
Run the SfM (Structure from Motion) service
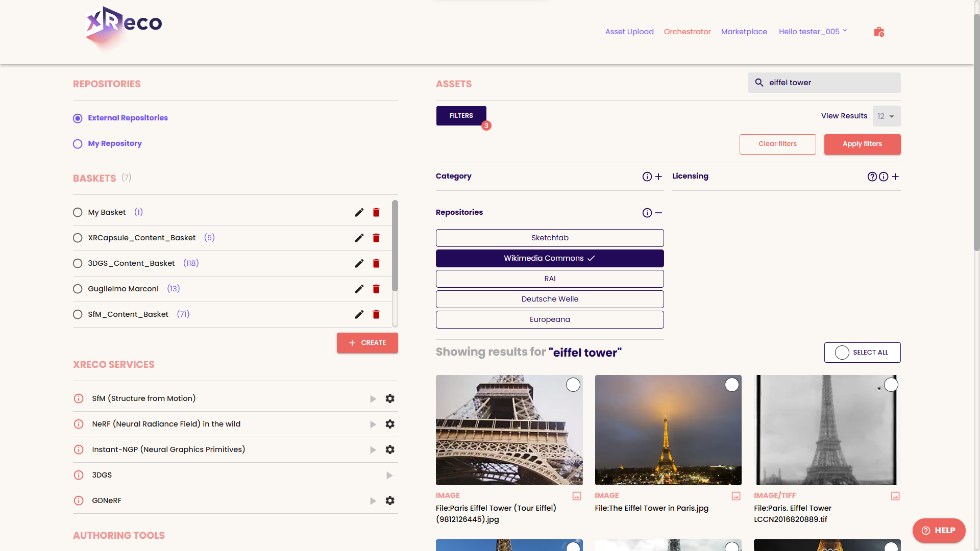coord(373,399)
